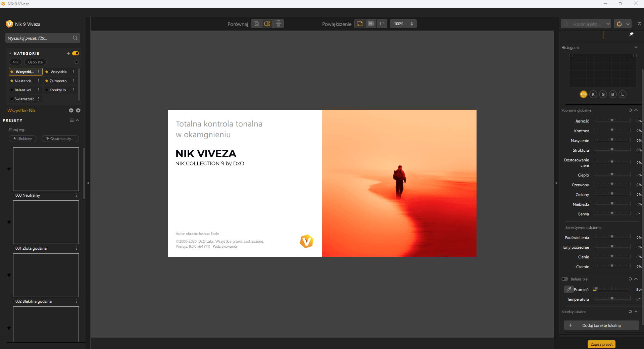Open the preset list view options icon

(72, 120)
